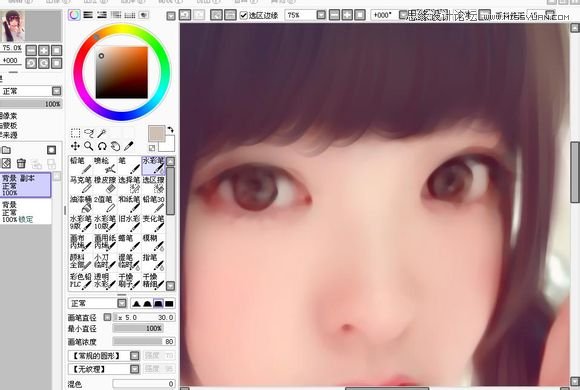Rotate view counterclockwise in navigator
Viewport: 580px width, 390px height.
[x=31, y=63]
